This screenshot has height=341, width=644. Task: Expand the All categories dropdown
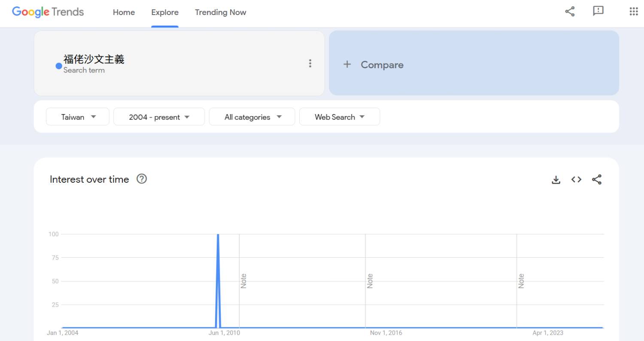coord(252,117)
